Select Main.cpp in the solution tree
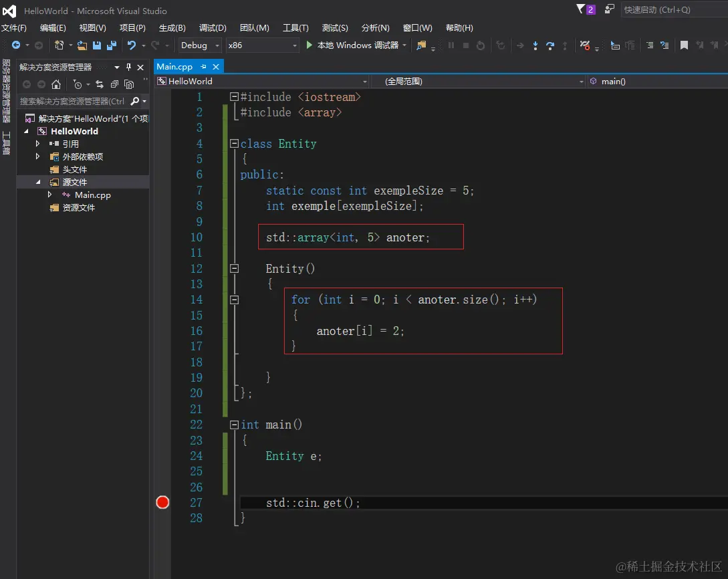The image size is (728, 579). [x=92, y=195]
